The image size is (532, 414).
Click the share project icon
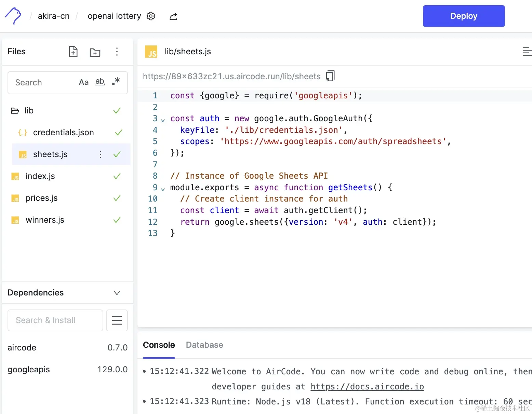point(173,16)
